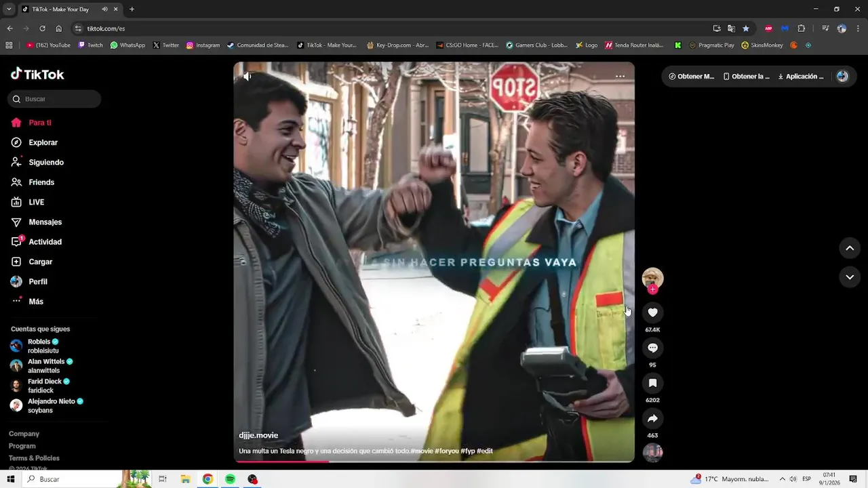Like the video with heart icon
The height and width of the screenshot is (488, 868).
[652, 312]
